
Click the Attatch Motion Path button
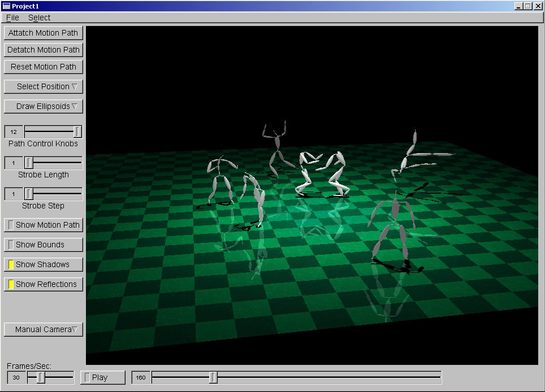pos(43,32)
